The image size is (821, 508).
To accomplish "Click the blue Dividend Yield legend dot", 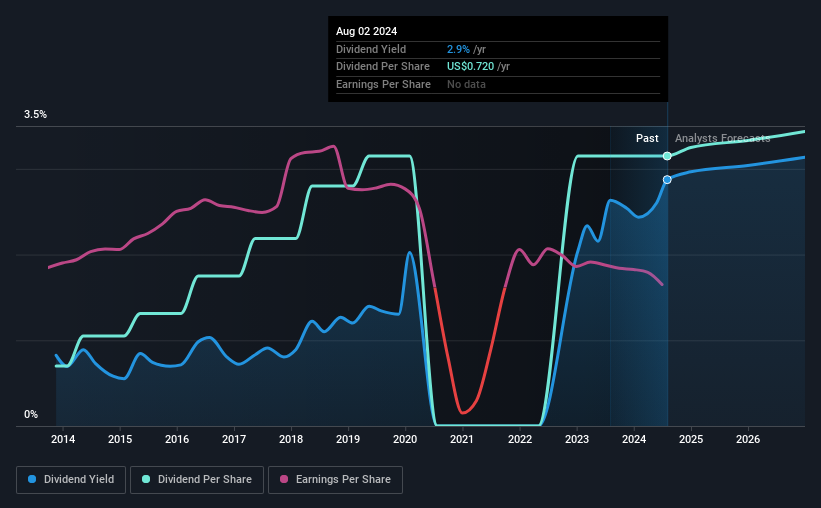I will (32, 479).
